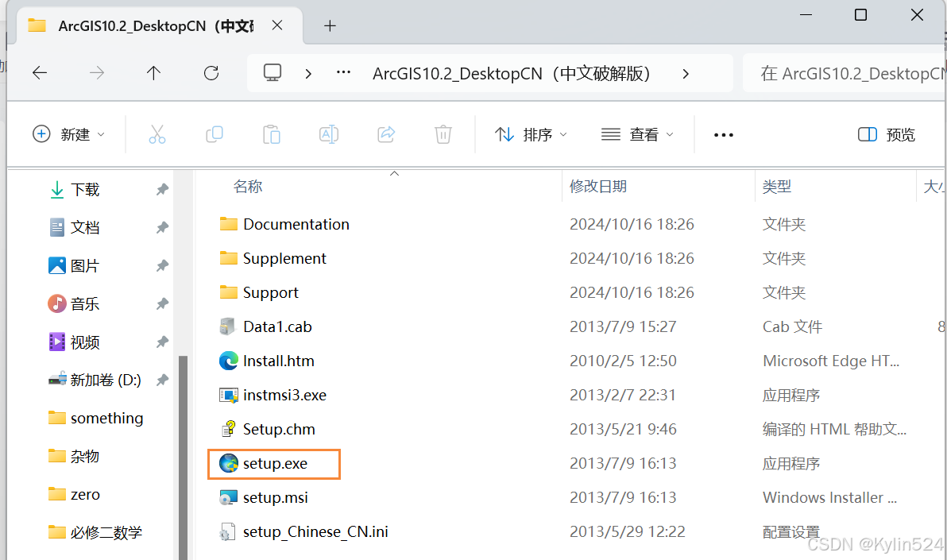Click the Share icon in toolbar

coord(386,134)
